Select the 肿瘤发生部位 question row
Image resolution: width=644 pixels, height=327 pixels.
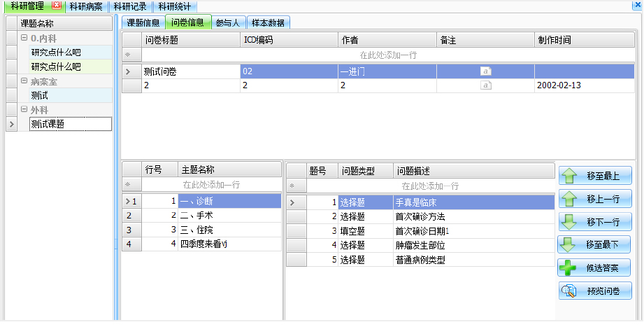(x=420, y=245)
